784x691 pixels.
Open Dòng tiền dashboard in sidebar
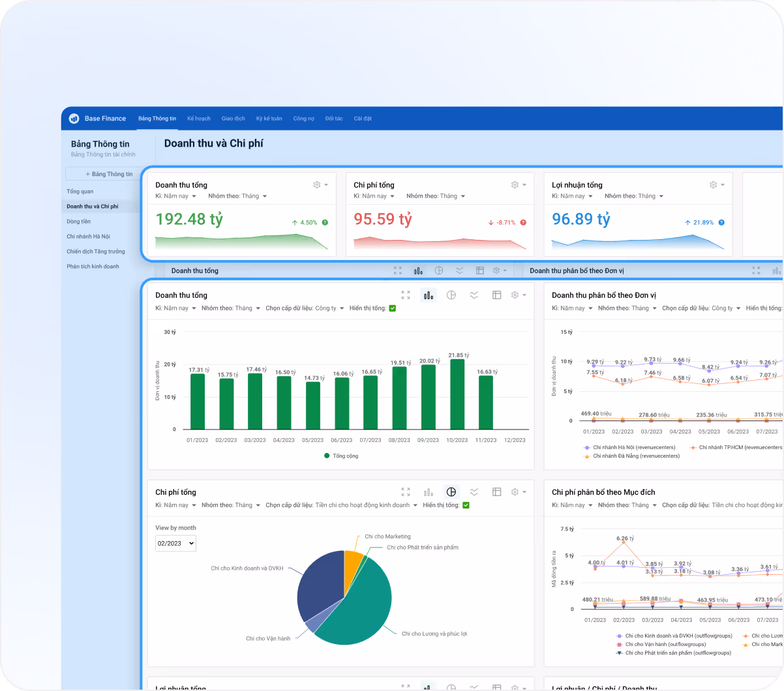pos(78,222)
